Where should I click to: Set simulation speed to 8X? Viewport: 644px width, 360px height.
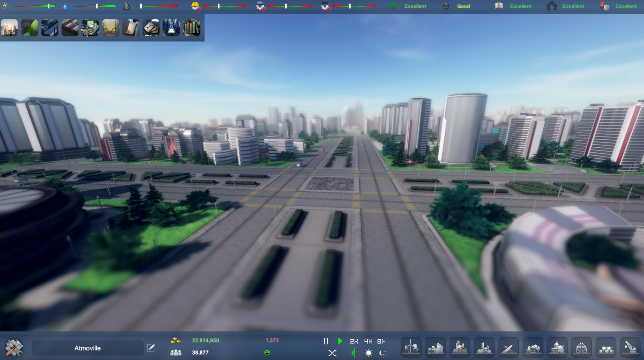coord(381,341)
